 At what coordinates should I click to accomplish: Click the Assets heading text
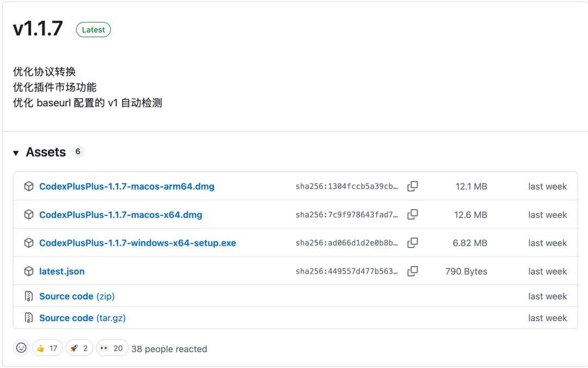click(x=46, y=152)
